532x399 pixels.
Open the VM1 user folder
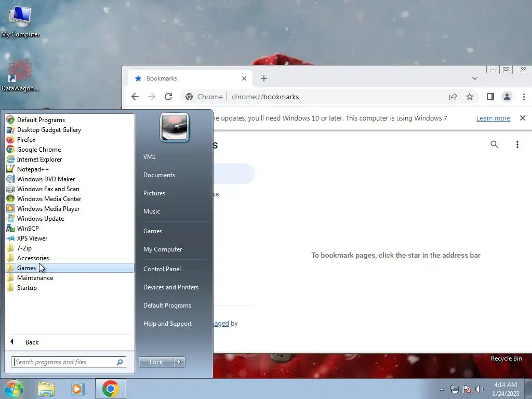click(149, 157)
